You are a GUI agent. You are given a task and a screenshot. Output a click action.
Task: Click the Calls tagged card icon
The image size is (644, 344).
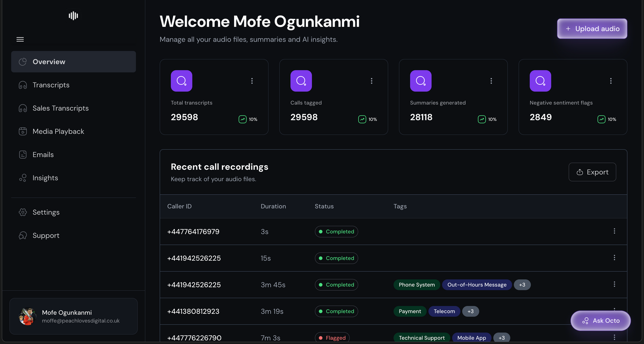301,81
